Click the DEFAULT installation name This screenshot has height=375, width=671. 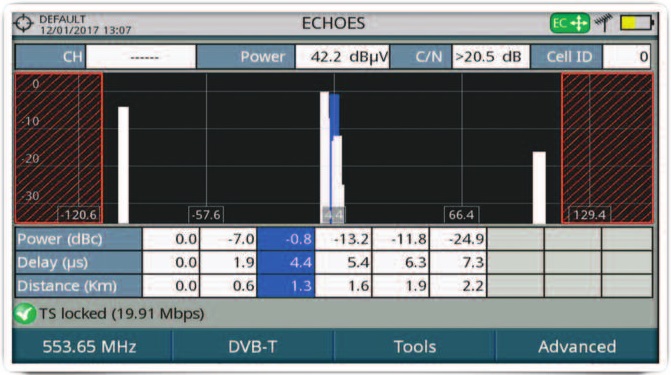[x=62, y=19]
